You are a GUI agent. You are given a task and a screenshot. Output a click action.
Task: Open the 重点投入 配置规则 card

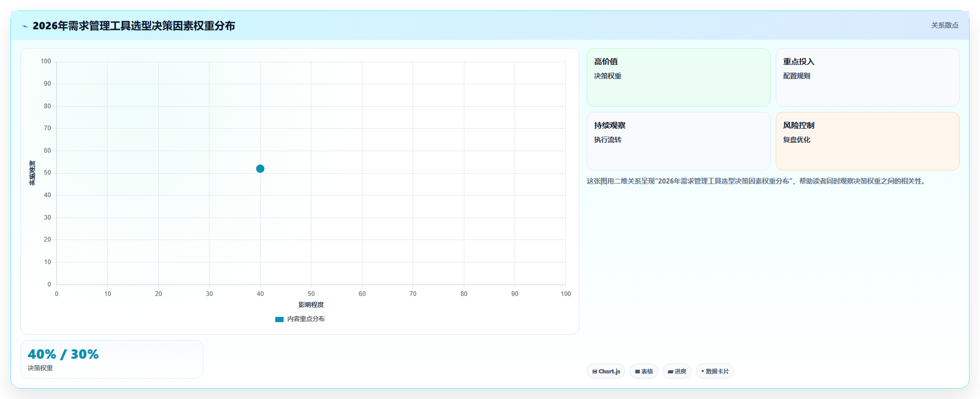click(x=867, y=77)
